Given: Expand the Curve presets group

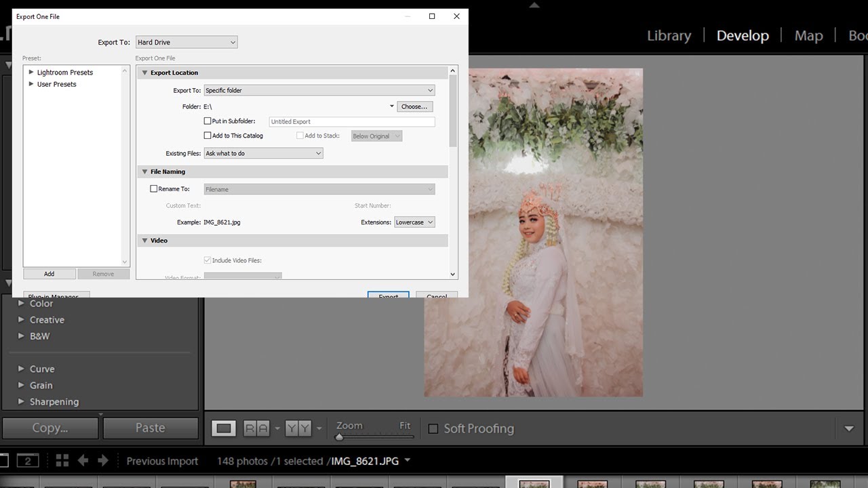Looking at the screenshot, I should pyautogui.click(x=22, y=369).
